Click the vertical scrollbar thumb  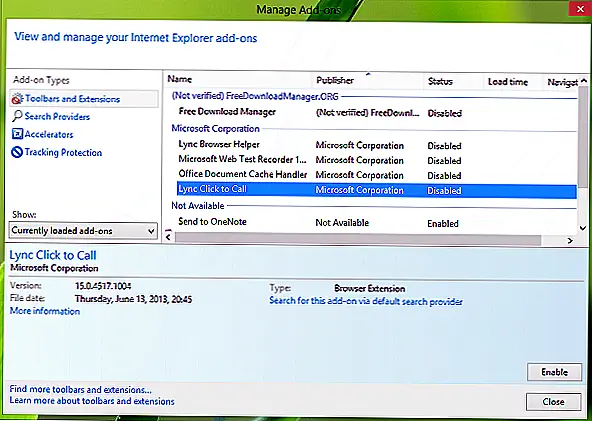[583, 136]
